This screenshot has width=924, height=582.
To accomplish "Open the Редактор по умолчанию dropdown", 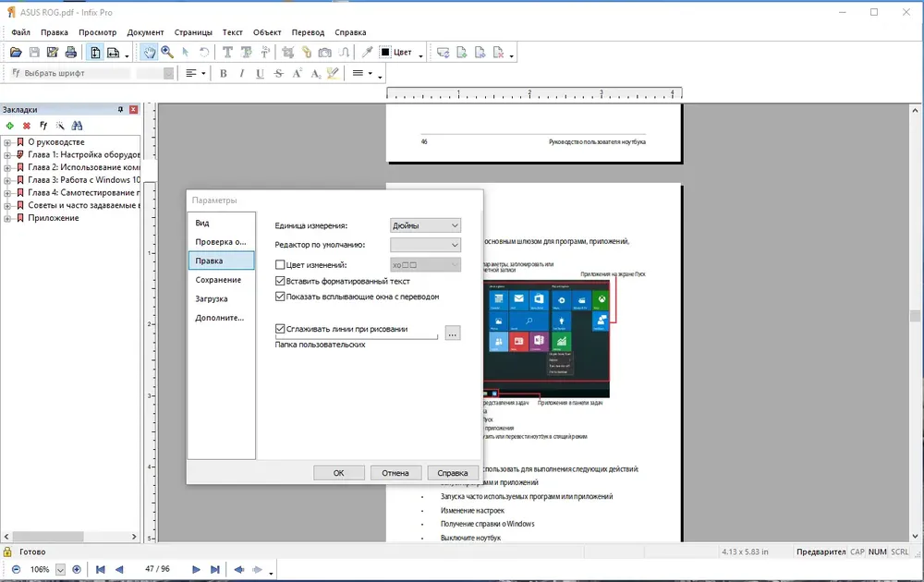I will click(425, 245).
